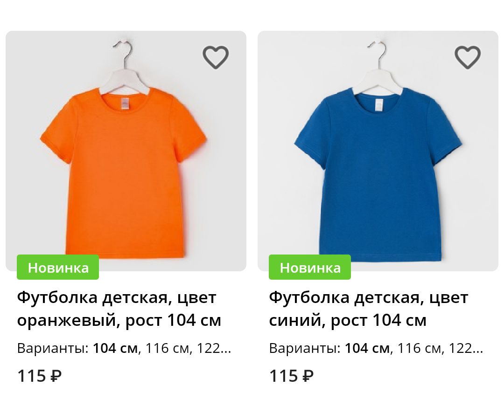Expand truncated variants list for the orange t-shirt
Image resolution: width=504 pixels, height=420 pixels.
pyautogui.click(x=214, y=348)
